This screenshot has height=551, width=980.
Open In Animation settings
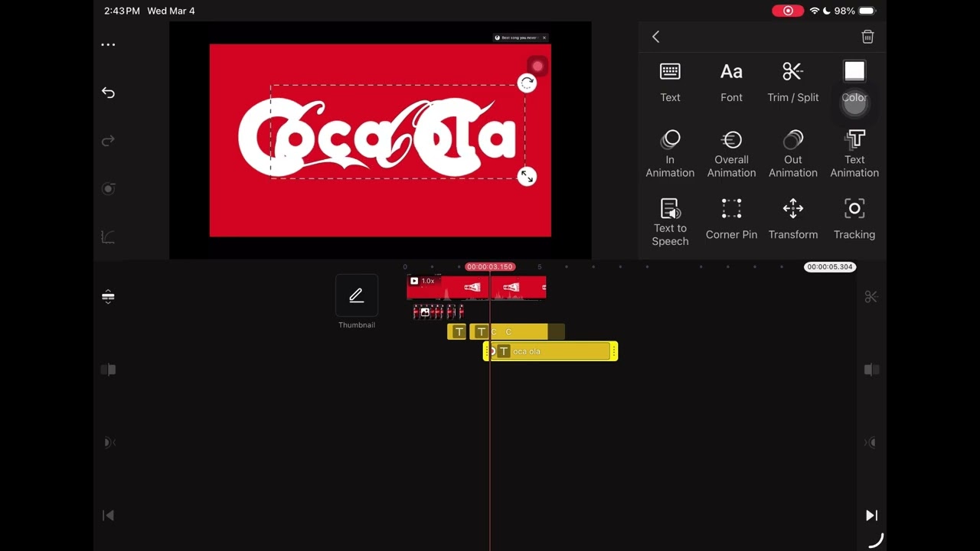[x=670, y=154]
